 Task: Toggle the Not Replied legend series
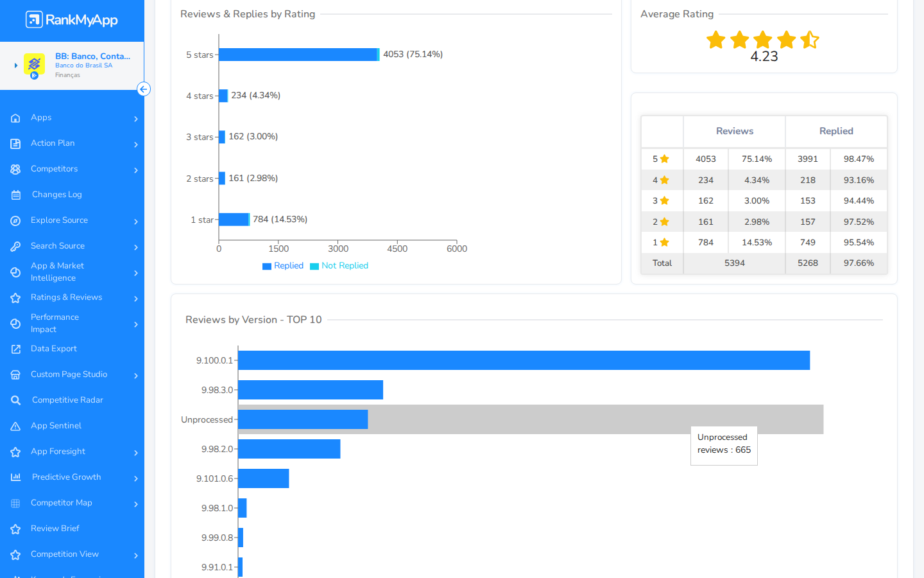[339, 266]
